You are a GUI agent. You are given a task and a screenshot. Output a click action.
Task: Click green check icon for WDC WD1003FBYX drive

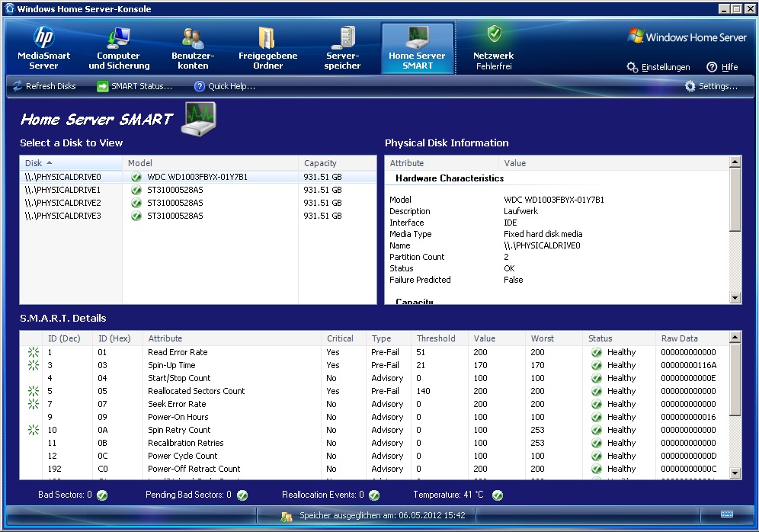click(x=136, y=177)
